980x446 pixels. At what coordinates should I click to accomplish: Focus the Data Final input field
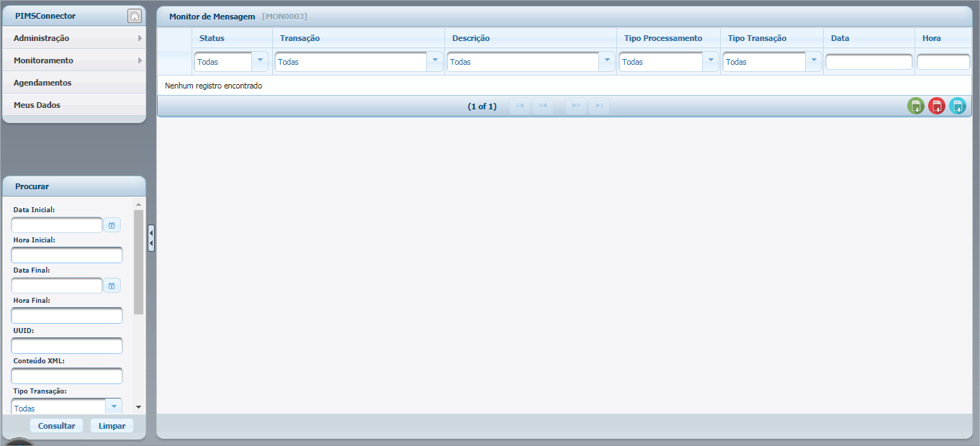pos(57,286)
